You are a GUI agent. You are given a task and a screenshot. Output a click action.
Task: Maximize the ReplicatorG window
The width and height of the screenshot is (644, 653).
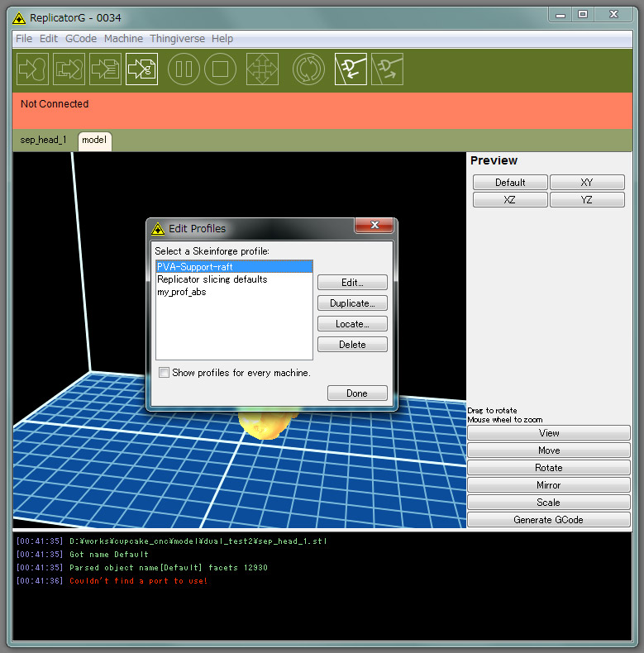click(x=583, y=15)
